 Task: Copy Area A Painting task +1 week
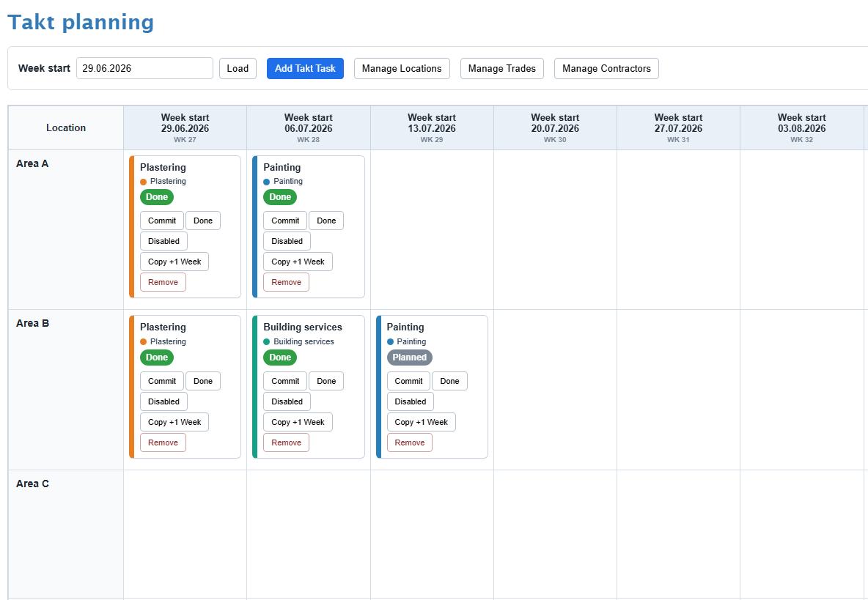298,262
